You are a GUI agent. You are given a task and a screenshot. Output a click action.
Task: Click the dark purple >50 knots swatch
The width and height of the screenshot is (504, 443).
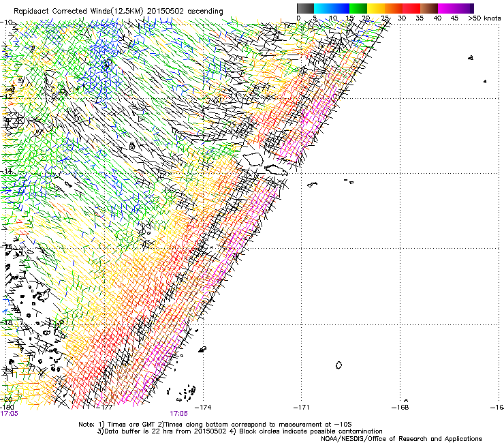pos(472,8)
